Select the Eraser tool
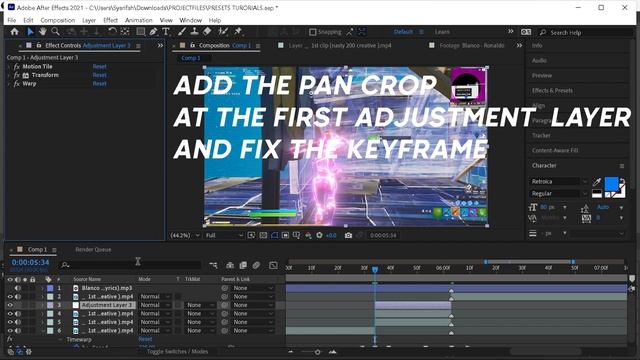Image resolution: width=640 pixels, height=360 pixels. click(x=207, y=31)
